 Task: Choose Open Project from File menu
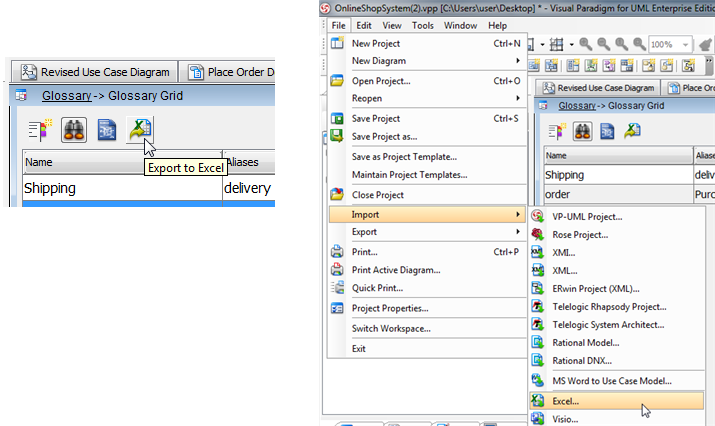[x=427, y=81]
